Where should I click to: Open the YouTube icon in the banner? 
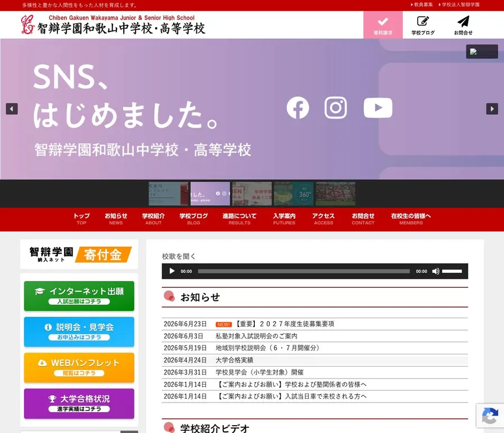coord(378,108)
